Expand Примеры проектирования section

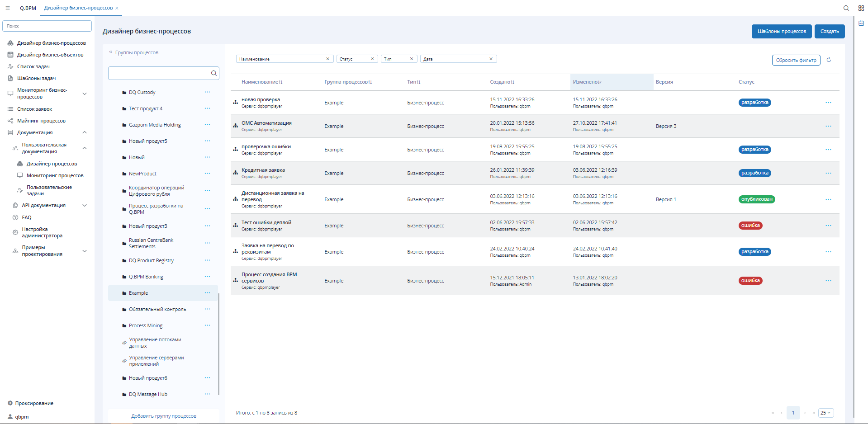[84, 251]
